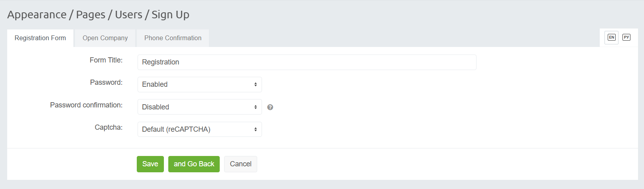644x189 pixels.
Task: Click Appearance in the breadcrumb heading
Action: 37,15
